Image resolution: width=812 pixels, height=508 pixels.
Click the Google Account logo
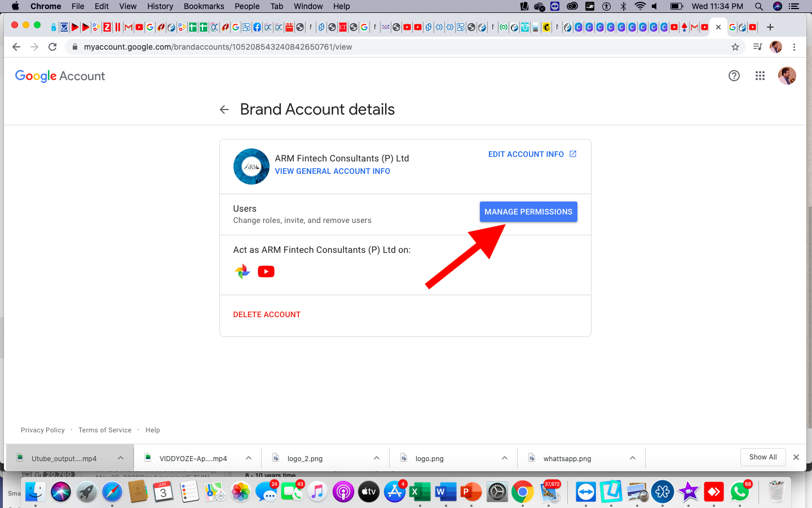coord(60,76)
